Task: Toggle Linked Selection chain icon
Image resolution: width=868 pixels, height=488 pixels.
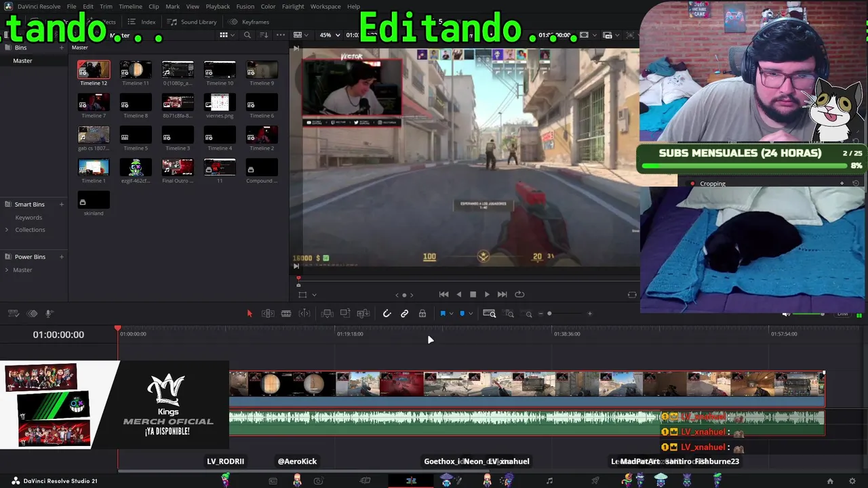Action: [x=405, y=313]
